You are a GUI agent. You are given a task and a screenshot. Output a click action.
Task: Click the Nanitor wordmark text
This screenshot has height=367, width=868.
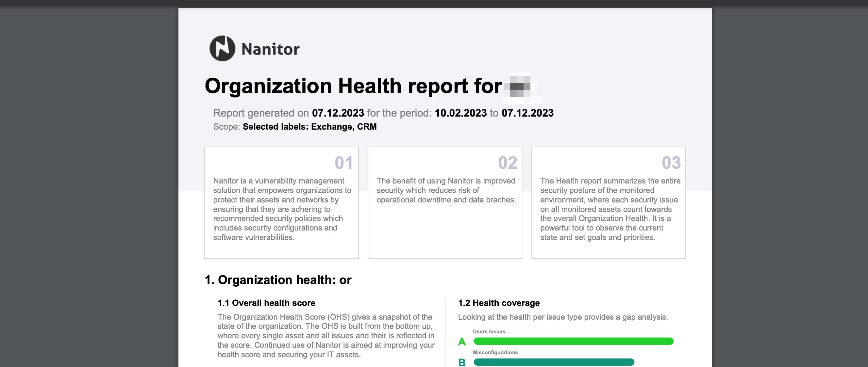(x=270, y=49)
